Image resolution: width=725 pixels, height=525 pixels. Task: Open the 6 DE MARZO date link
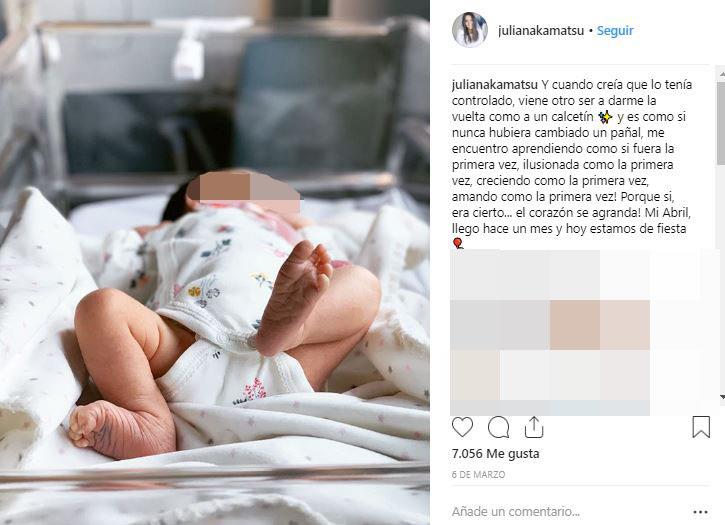click(479, 475)
